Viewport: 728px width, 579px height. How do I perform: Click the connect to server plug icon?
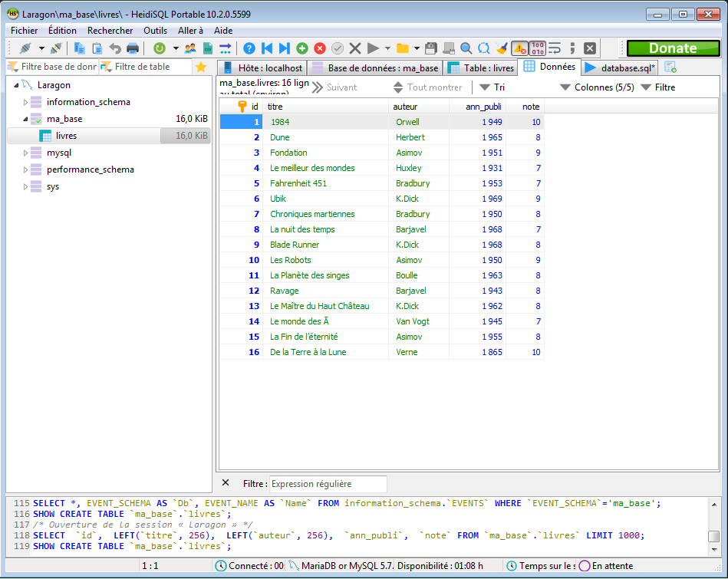(25, 48)
